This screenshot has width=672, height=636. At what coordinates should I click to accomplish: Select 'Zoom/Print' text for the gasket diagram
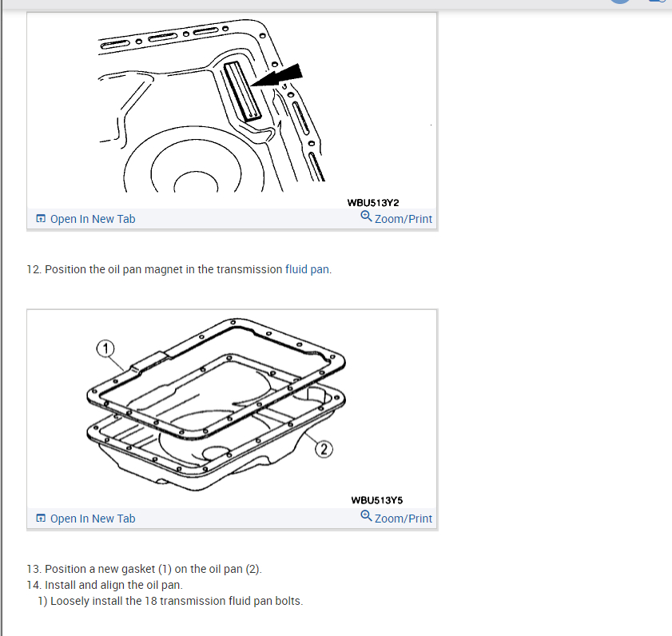[x=404, y=519]
